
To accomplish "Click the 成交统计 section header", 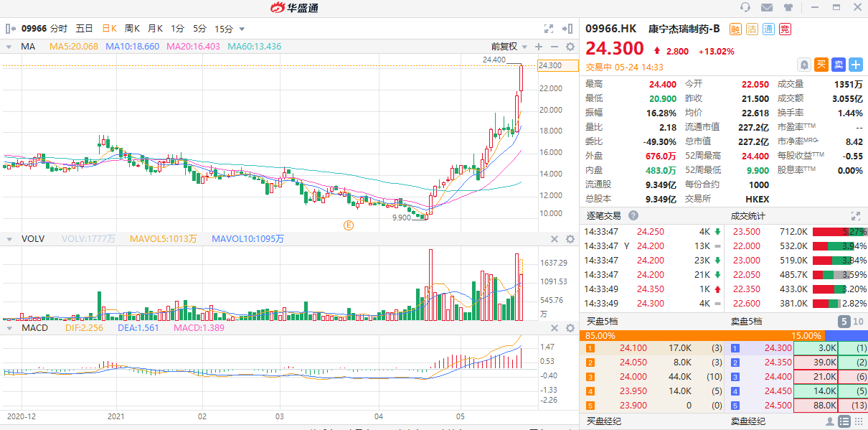I will (748, 215).
